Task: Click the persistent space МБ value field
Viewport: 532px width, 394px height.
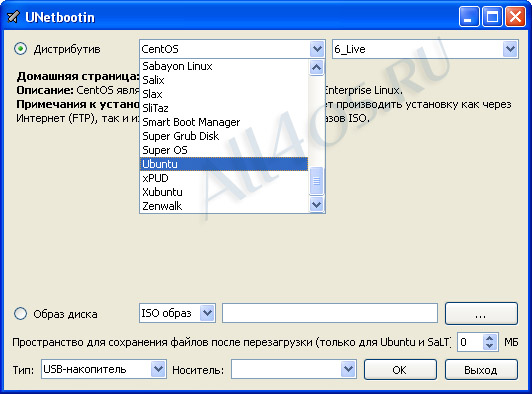Action: click(471, 342)
